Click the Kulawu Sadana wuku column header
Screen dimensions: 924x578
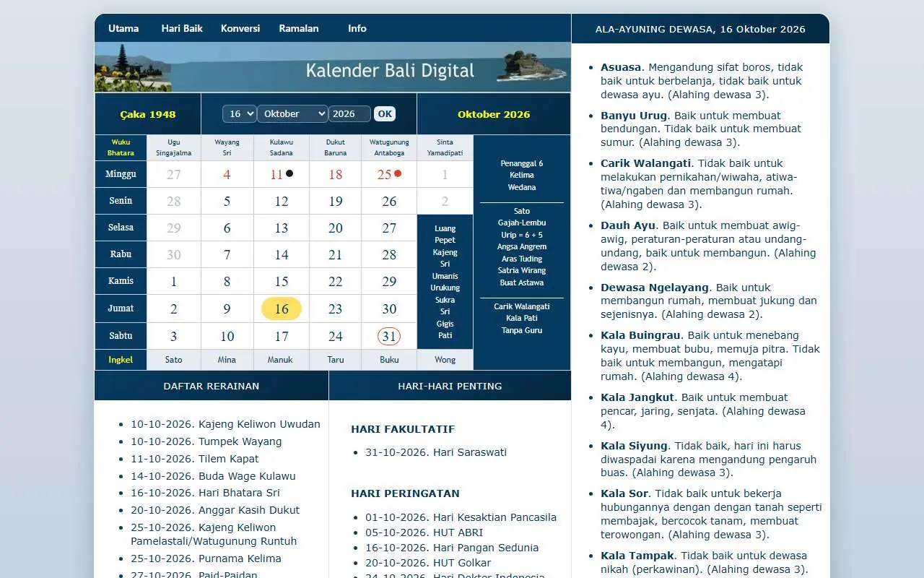282,147
